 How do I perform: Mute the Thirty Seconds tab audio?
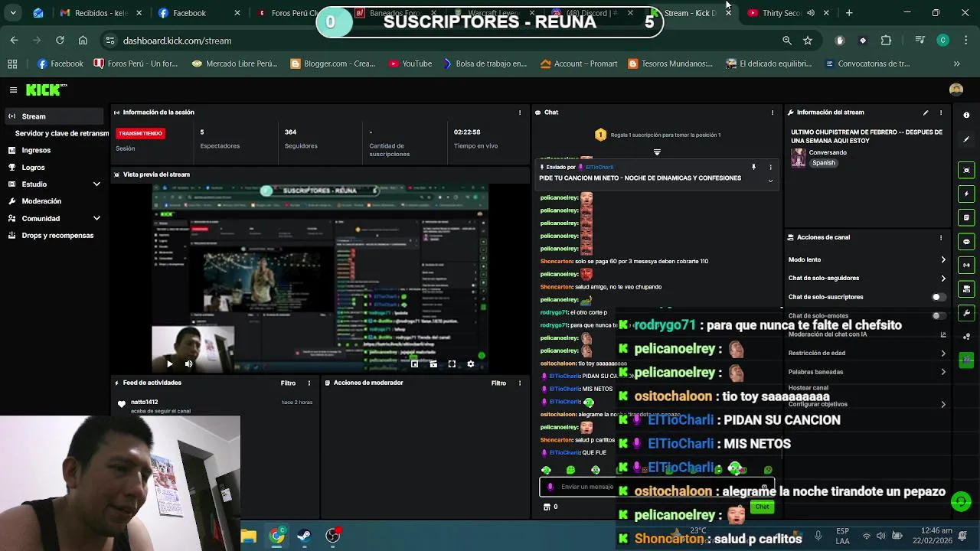(x=811, y=13)
